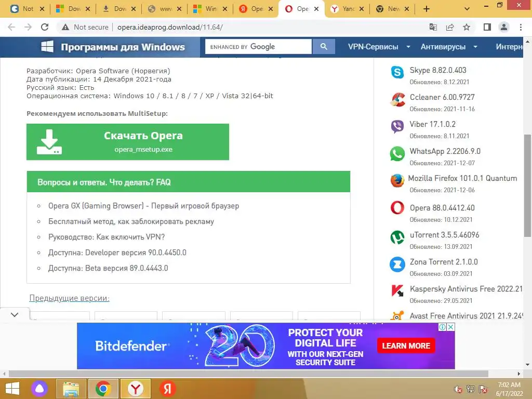Screen dimensions: 532x399
Task: Expand the VPN-Сервисы dropdown arrow
Action: point(408,47)
